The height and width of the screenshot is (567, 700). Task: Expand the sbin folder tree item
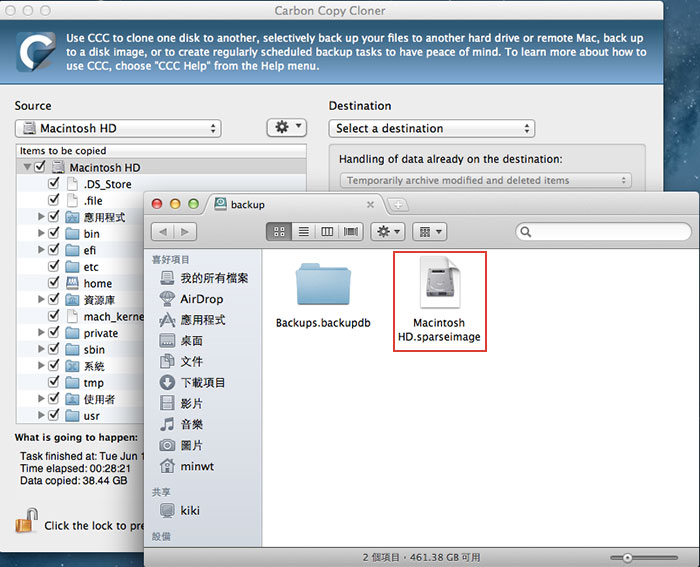coord(41,349)
